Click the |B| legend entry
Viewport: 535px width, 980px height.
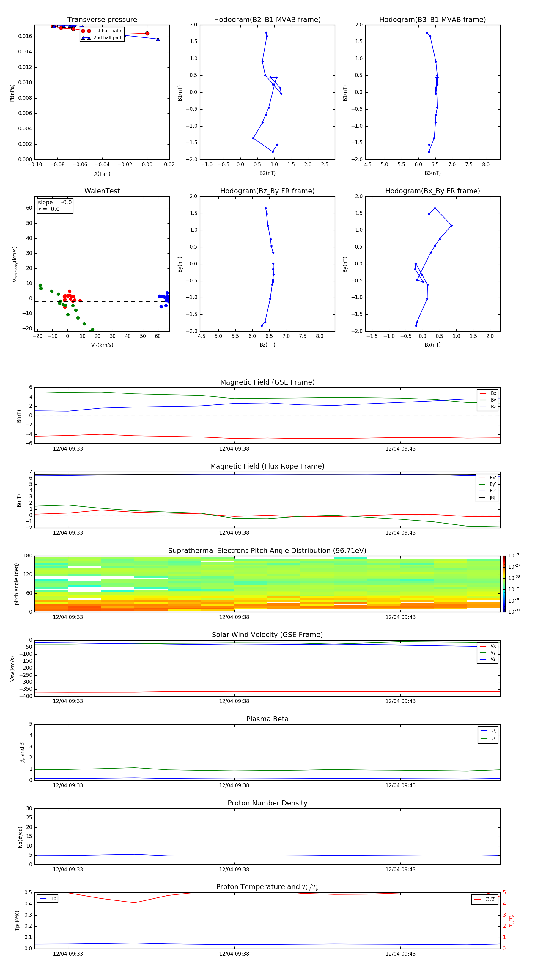click(x=487, y=498)
